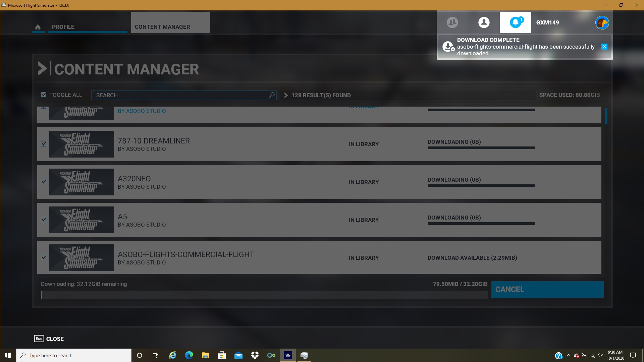Click the muted volume tray icon
This screenshot has height=362, width=644.
click(600, 355)
